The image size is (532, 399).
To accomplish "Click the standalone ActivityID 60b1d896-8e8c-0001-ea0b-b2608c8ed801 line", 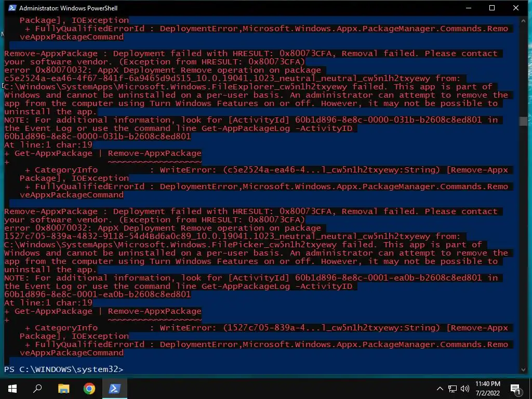I will [97, 294].
